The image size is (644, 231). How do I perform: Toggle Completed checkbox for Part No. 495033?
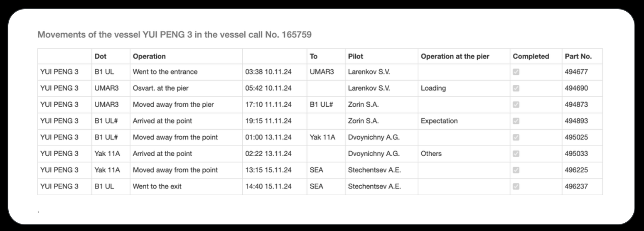tap(516, 154)
